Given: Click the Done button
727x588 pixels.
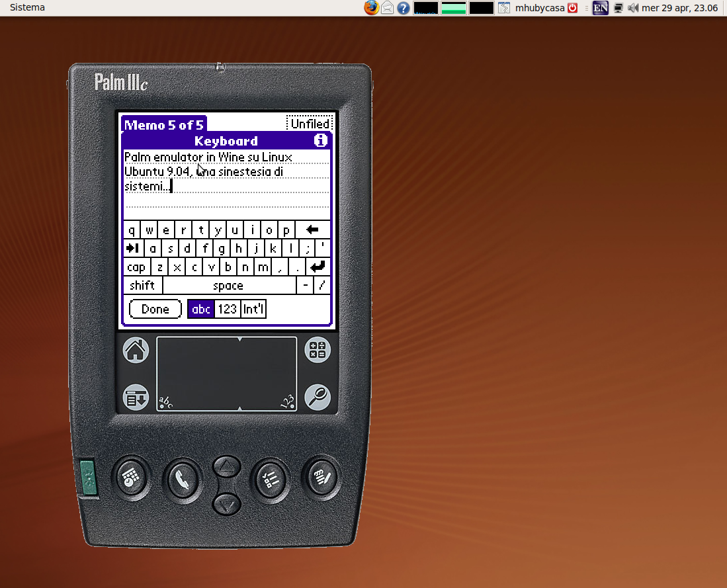Looking at the screenshot, I should click(x=155, y=310).
